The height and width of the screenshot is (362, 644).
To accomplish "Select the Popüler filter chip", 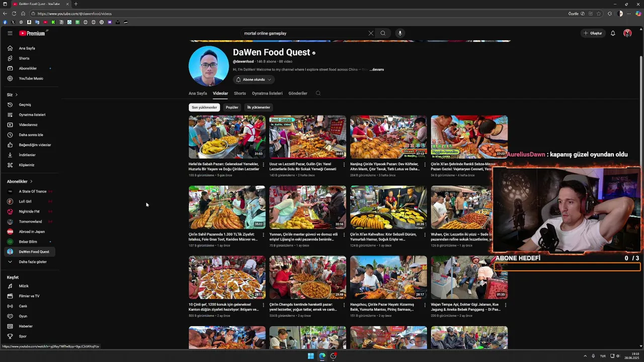I will [x=232, y=107].
